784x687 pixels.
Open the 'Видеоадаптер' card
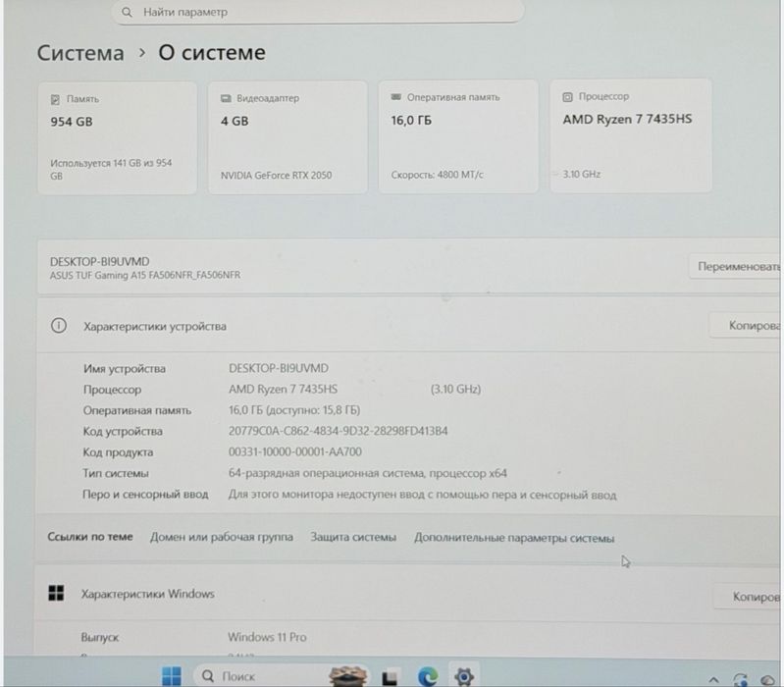click(288, 137)
